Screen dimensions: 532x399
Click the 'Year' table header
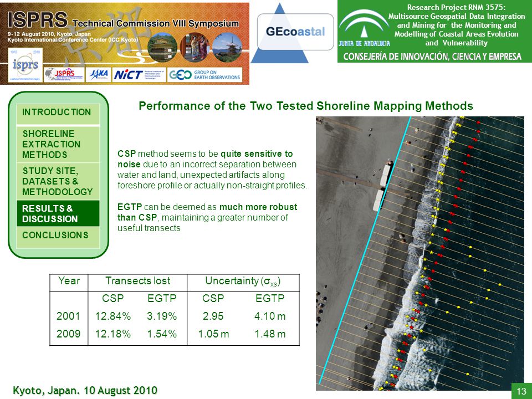pos(69,281)
